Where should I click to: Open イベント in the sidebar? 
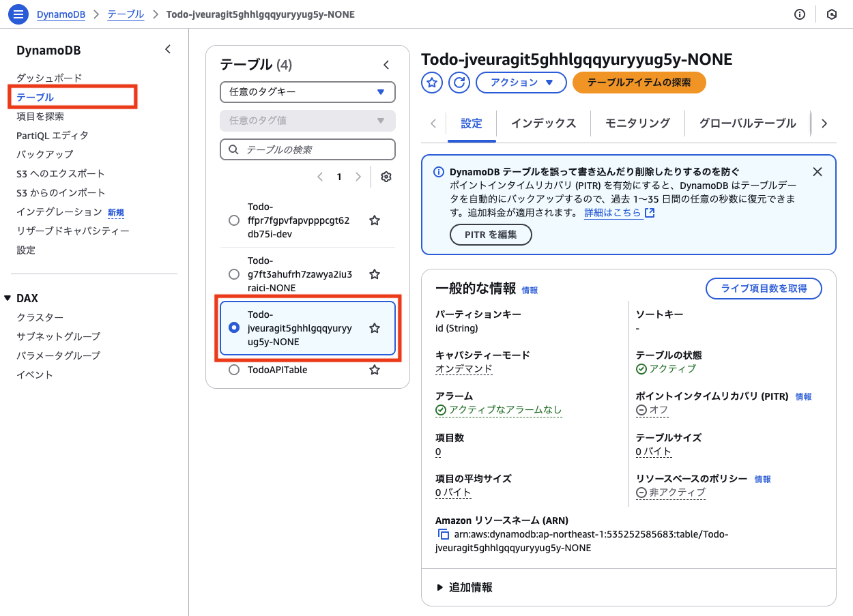coord(35,375)
